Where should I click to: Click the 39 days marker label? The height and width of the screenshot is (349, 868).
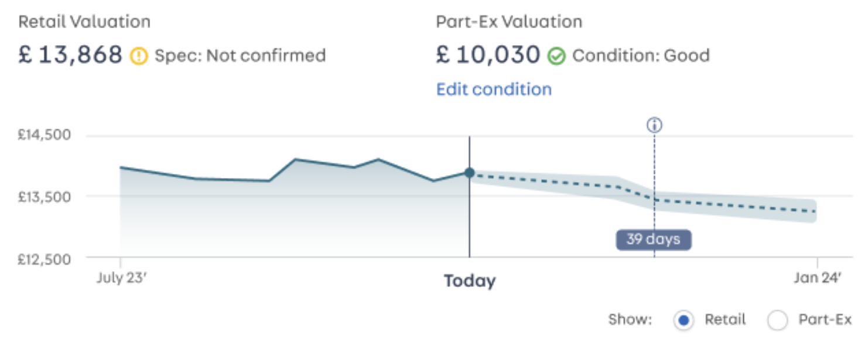click(x=654, y=239)
